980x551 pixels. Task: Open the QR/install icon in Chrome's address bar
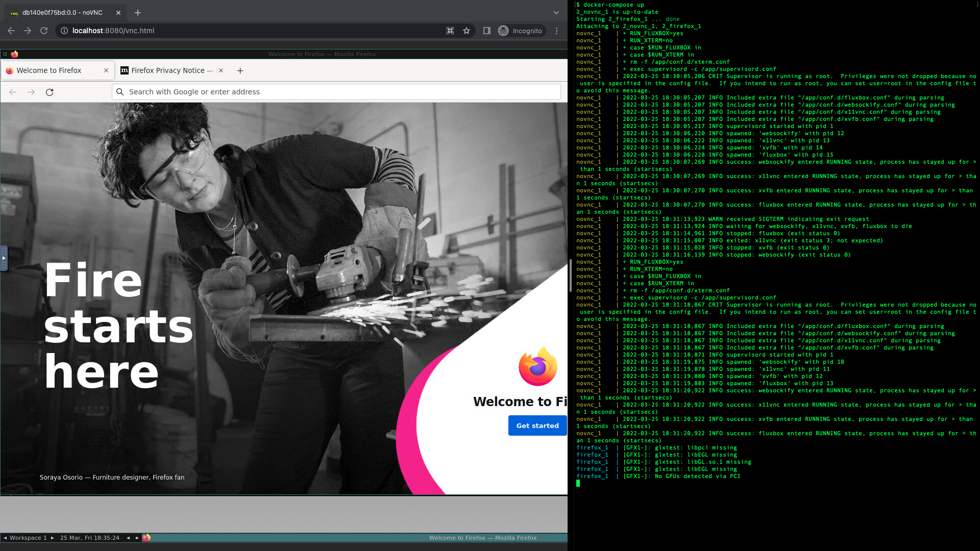click(450, 31)
